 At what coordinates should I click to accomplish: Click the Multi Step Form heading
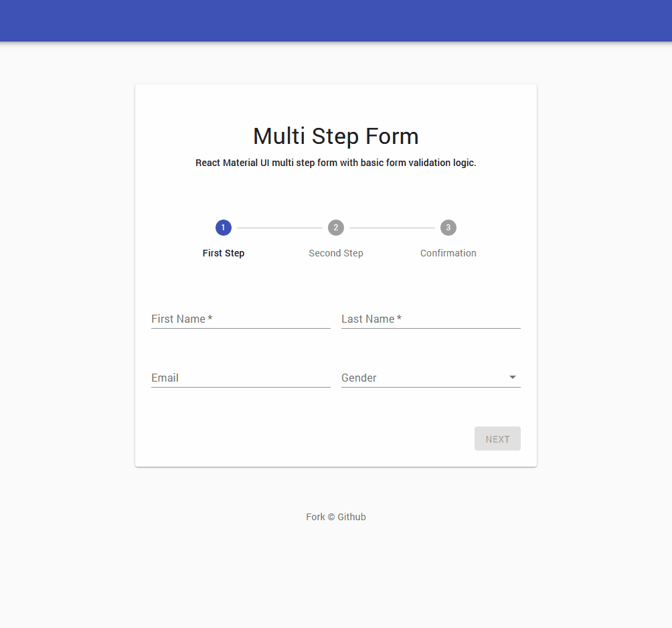[335, 136]
